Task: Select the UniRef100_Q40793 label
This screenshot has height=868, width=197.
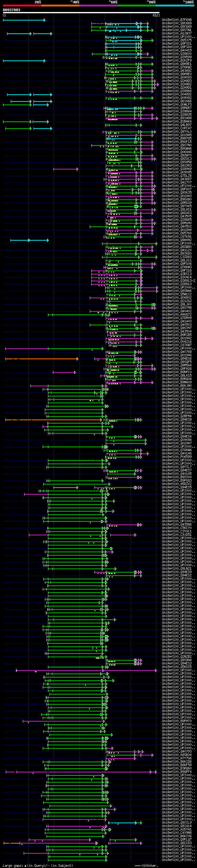Action: (x=177, y=751)
